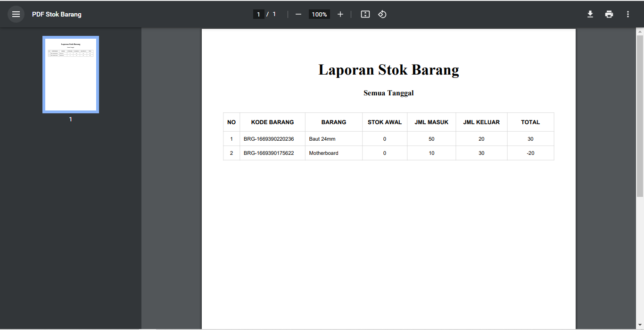Download the Stok Barang PDF
The height and width of the screenshot is (330, 644).
click(590, 14)
